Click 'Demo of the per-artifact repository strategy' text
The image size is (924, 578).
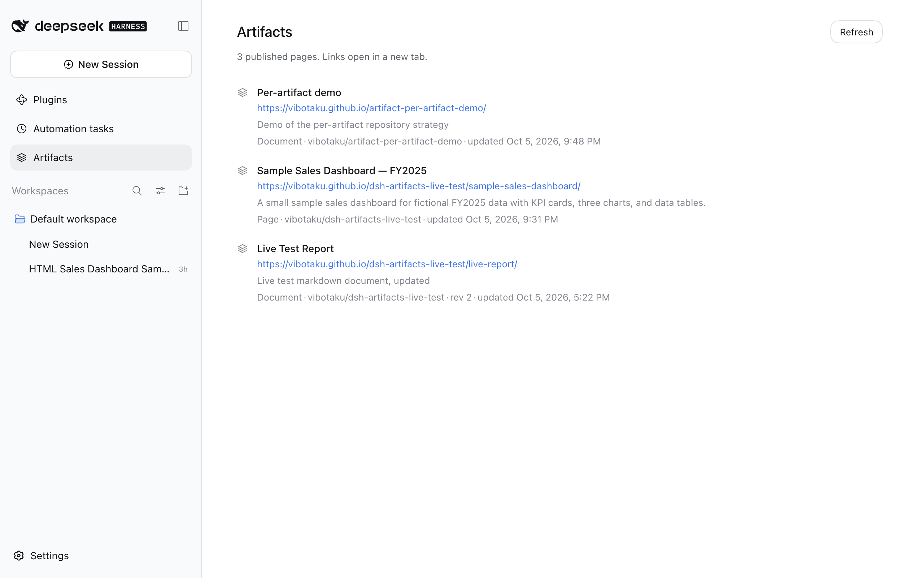point(353,125)
